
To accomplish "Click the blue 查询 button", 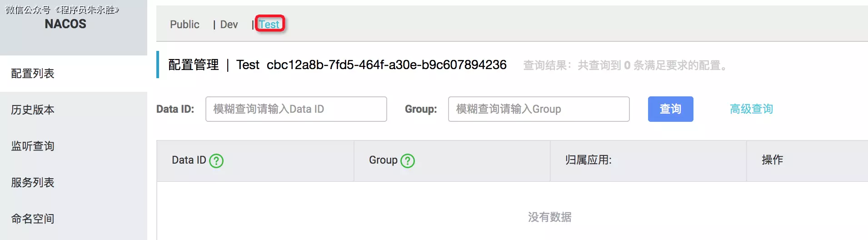I will (x=670, y=109).
